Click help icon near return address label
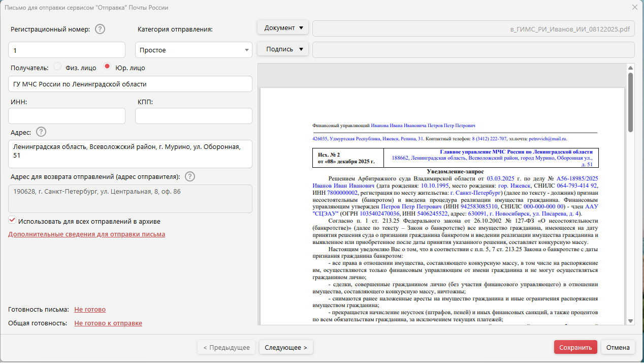The width and height of the screenshot is (644, 364). (190, 176)
